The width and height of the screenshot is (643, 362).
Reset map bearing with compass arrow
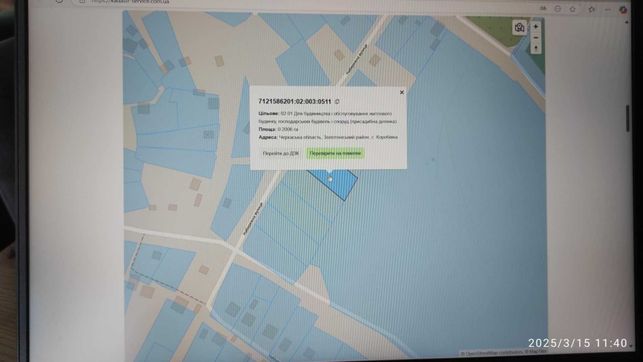(536, 48)
